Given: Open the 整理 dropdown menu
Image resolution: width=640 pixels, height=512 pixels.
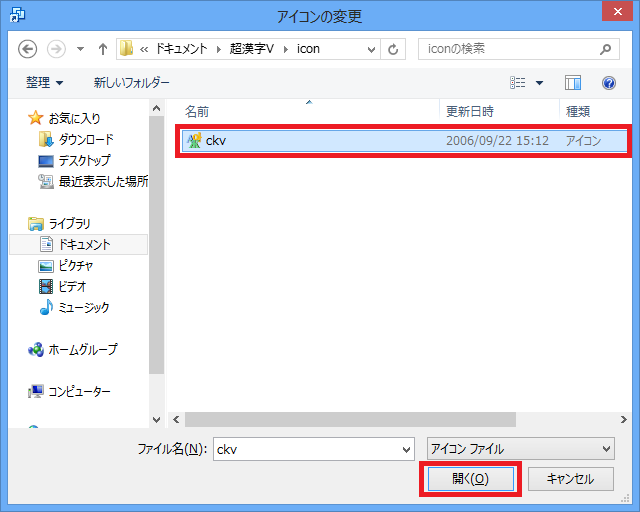Looking at the screenshot, I should coord(45,83).
